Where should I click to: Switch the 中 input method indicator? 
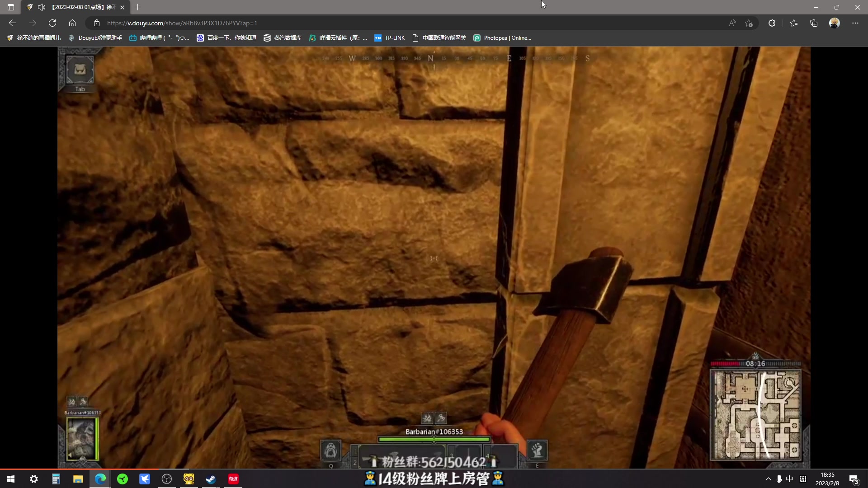(789, 479)
